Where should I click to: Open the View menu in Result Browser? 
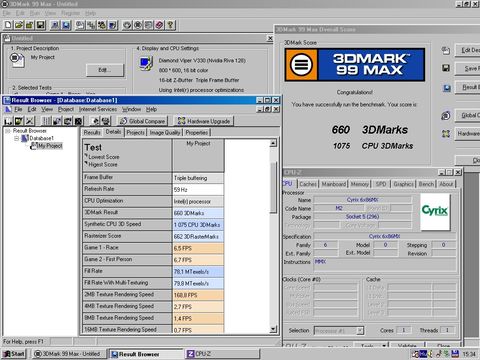click(x=47, y=109)
